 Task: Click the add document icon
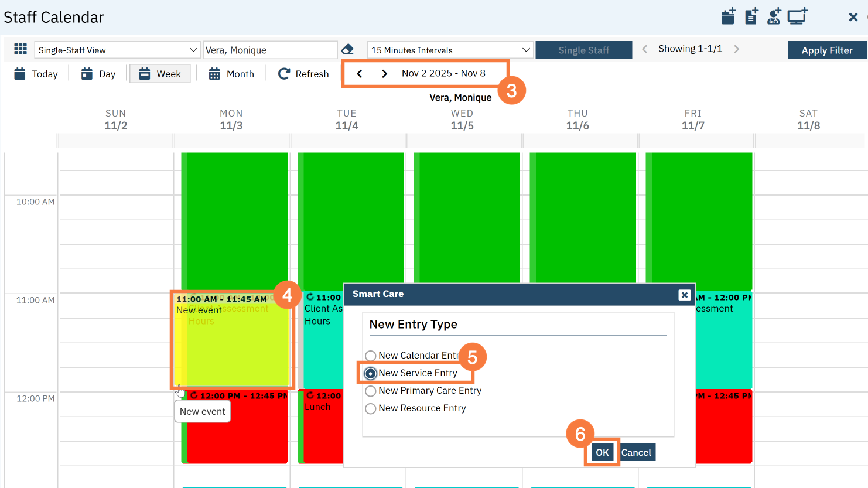(751, 16)
